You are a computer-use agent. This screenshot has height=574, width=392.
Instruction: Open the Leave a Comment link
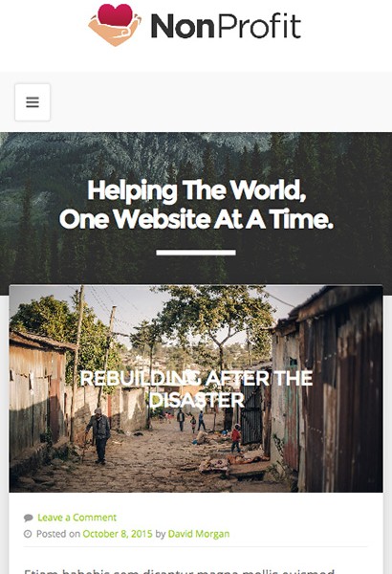pos(76,518)
